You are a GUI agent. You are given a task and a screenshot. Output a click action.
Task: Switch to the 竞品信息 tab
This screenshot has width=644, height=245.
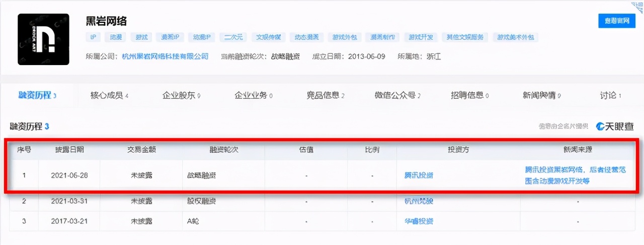point(326,95)
